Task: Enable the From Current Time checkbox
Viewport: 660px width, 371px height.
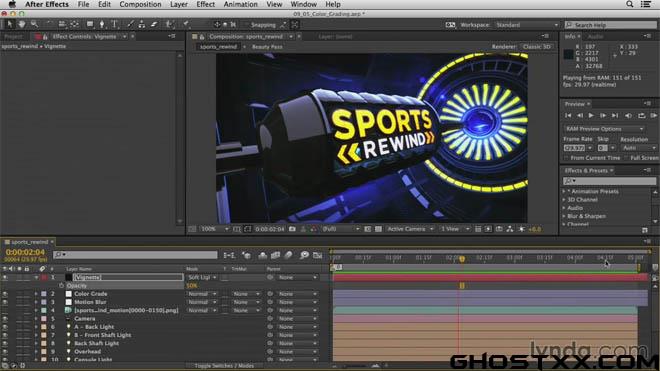Action: [x=567, y=158]
